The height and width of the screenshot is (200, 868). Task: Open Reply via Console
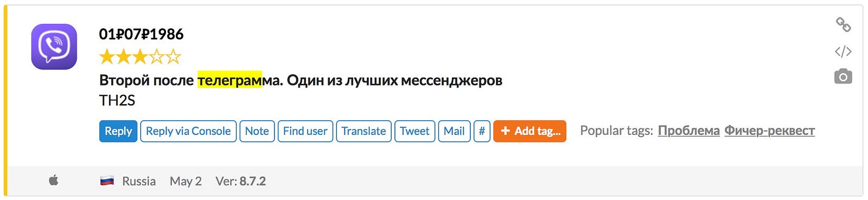point(188,131)
